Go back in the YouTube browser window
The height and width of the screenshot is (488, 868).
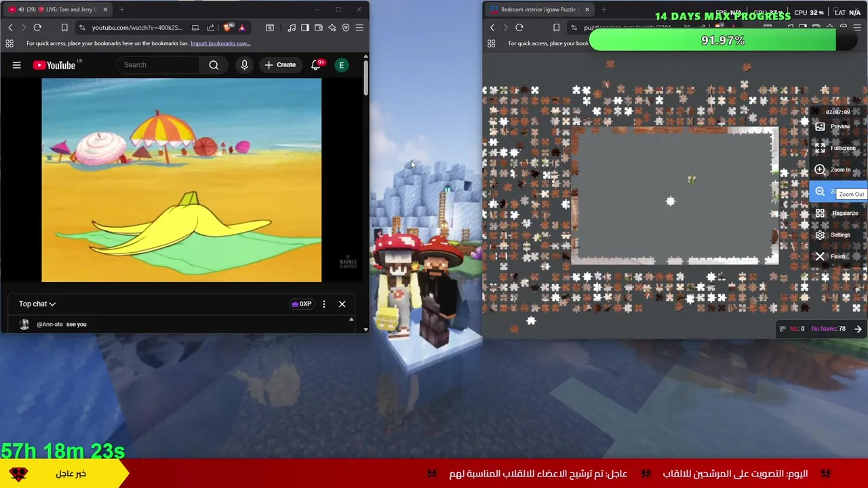(x=10, y=28)
